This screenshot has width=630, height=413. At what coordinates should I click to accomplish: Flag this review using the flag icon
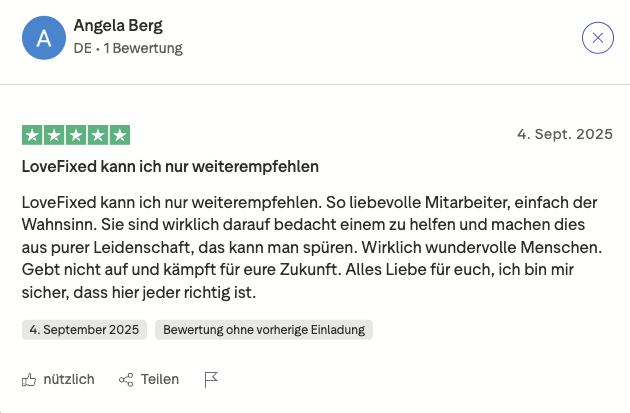211,379
